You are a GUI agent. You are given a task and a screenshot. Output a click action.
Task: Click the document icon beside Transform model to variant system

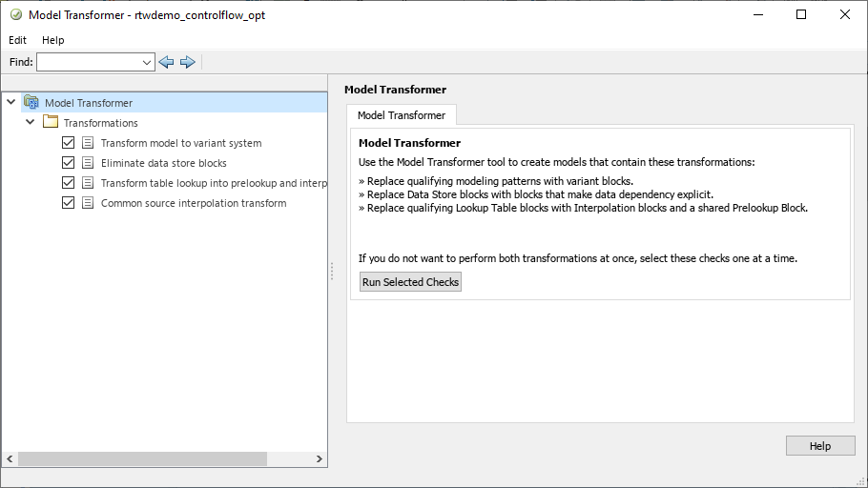click(88, 143)
